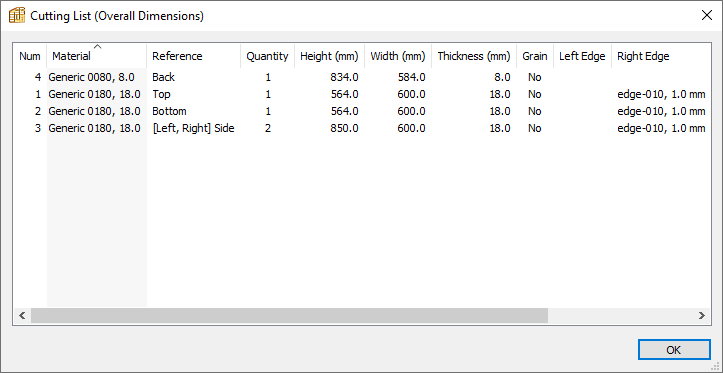Click Top row's 564.0 height value
The image size is (723, 373).
coord(344,95)
